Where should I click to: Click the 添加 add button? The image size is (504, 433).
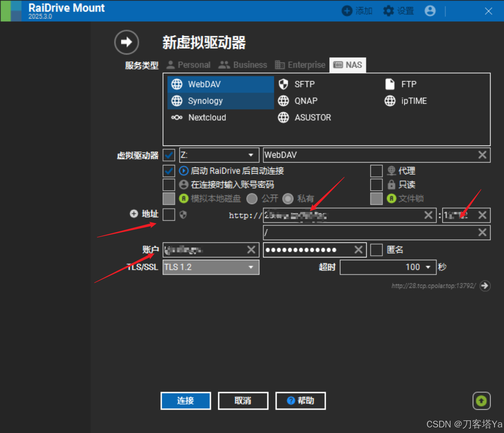pos(357,11)
